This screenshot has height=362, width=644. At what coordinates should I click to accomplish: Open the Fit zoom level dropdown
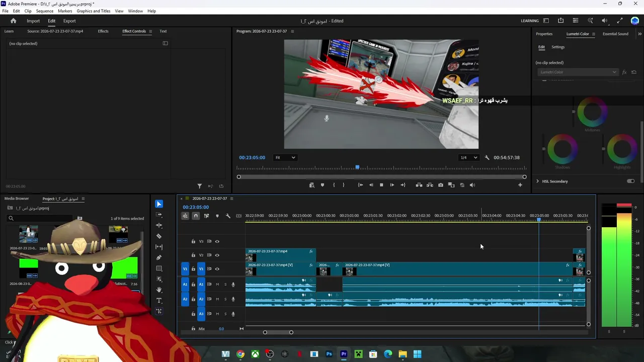click(x=285, y=157)
